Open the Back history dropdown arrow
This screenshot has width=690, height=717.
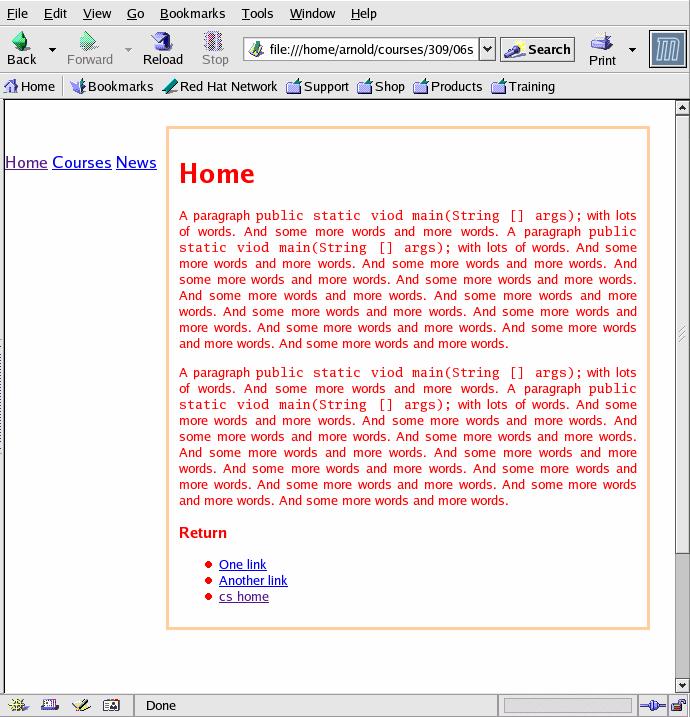click(x=52, y=49)
